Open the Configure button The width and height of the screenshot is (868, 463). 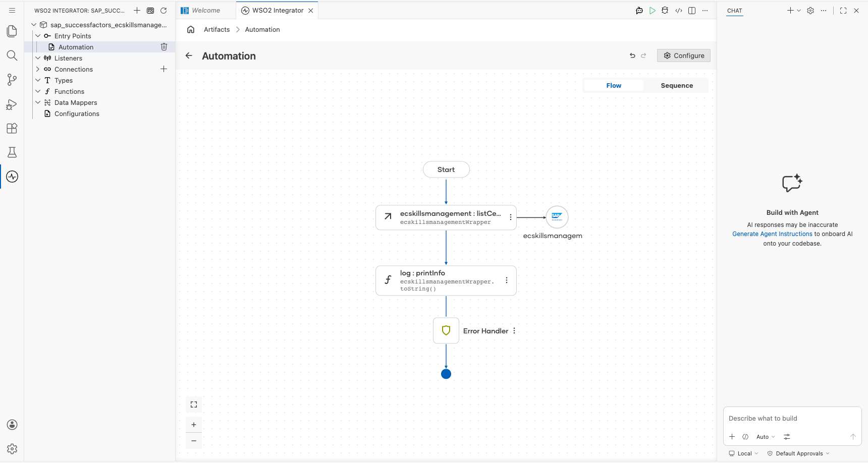(x=684, y=55)
